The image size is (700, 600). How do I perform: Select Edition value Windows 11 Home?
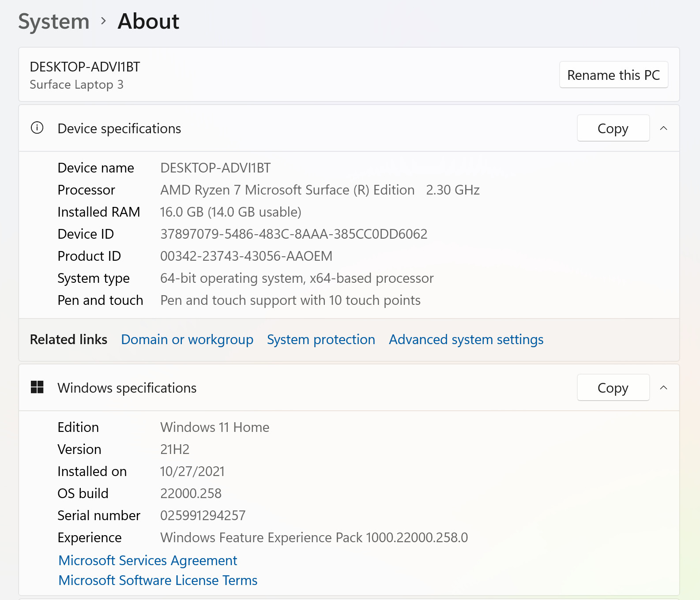pyautogui.click(x=215, y=427)
